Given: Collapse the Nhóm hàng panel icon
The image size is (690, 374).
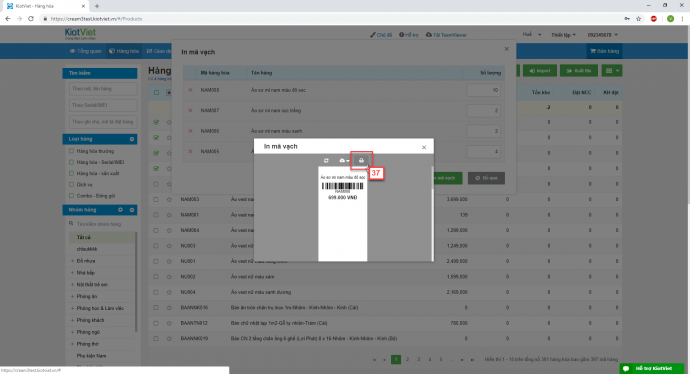Looking at the screenshot, I should 132,210.
